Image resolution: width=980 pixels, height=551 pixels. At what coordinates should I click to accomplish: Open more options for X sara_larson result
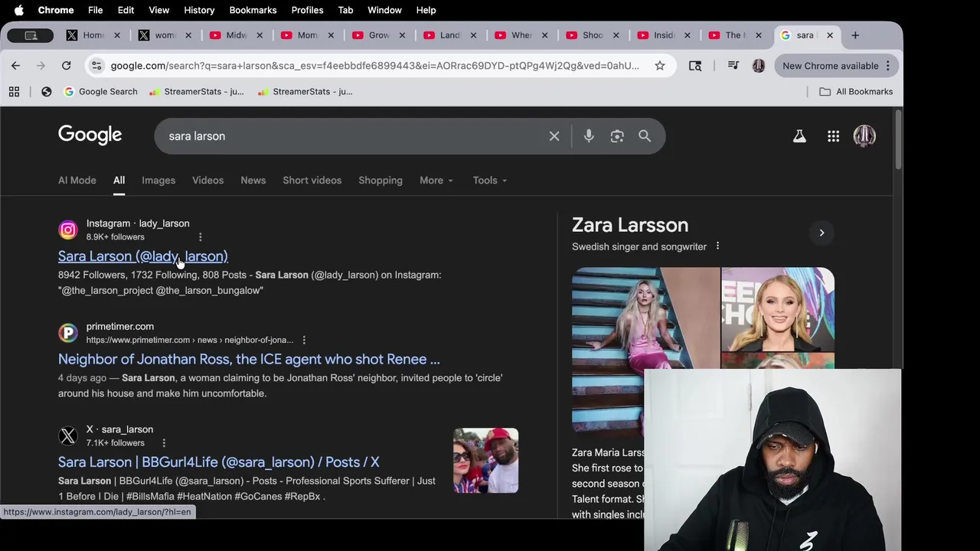pyautogui.click(x=164, y=443)
